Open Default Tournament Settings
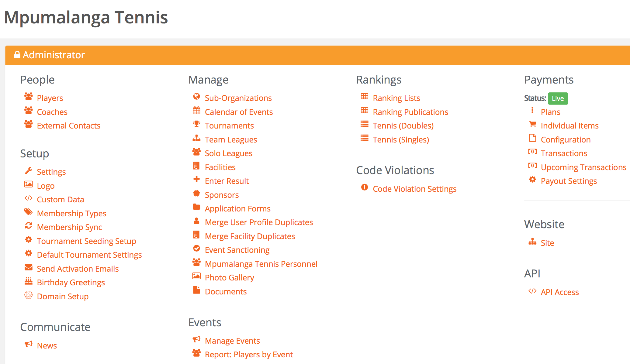This screenshot has width=630, height=364. click(x=89, y=255)
